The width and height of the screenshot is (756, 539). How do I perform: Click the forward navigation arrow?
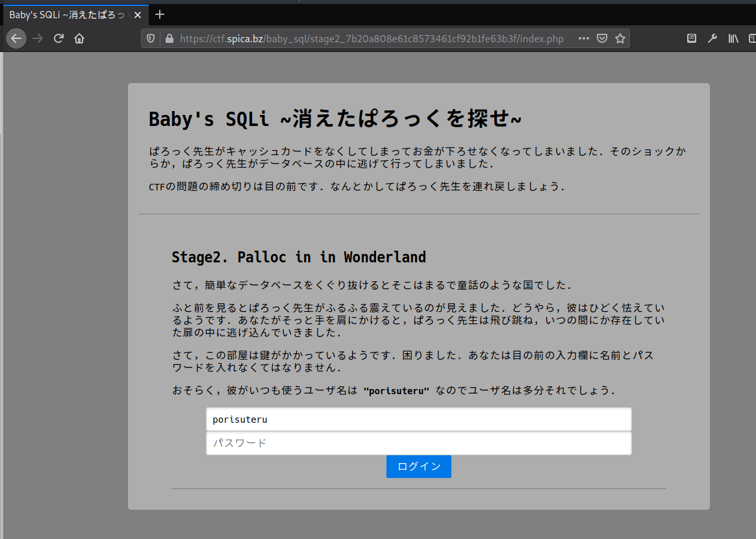pos(38,38)
